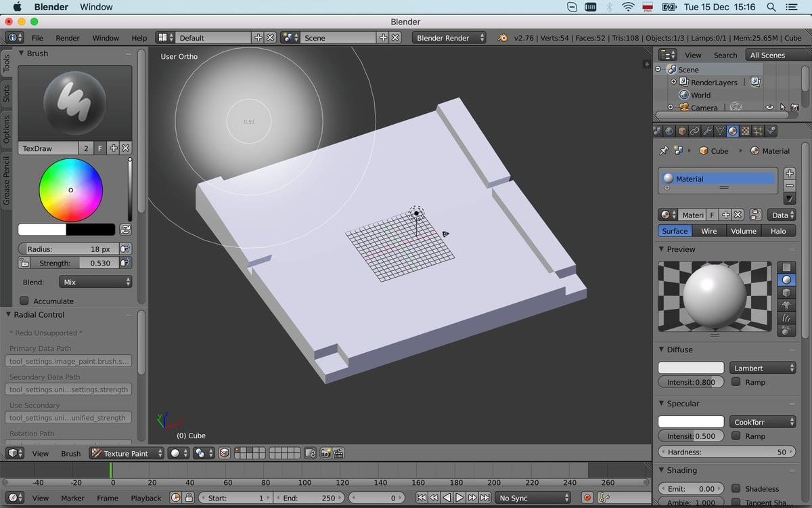The image size is (812, 508).
Task: Open the Modifiers tab with the wrench icon
Action: [x=707, y=131]
